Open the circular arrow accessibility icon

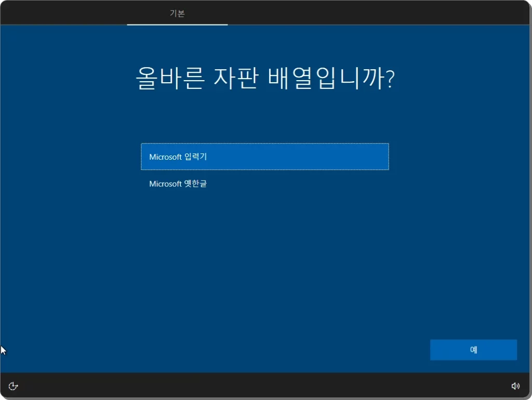pos(13,386)
